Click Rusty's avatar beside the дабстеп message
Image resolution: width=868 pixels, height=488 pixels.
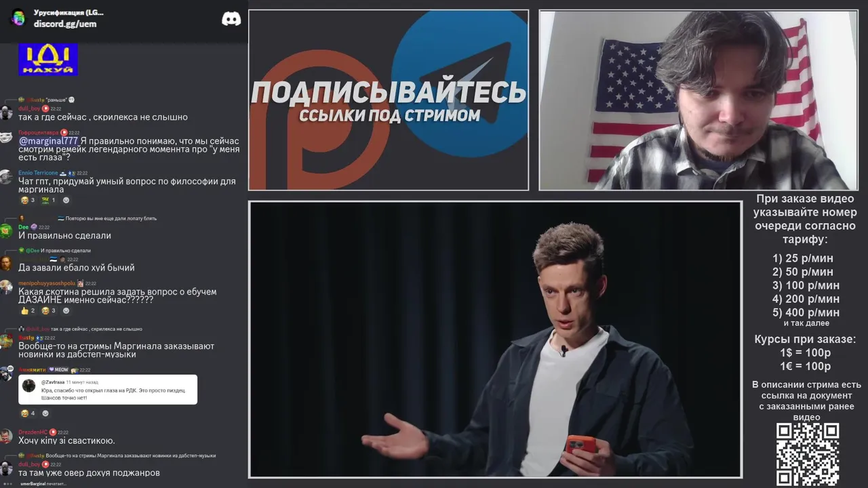pyautogui.click(x=6, y=342)
